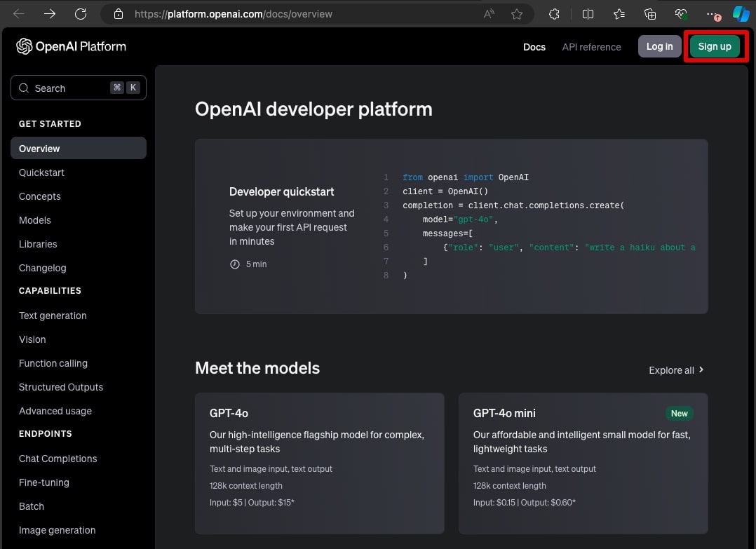Image resolution: width=756 pixels, height=549 pixels.
Task: Click the 'Input: $5 | Output: $15*' pricing text
Action: (x=252, y=502)
